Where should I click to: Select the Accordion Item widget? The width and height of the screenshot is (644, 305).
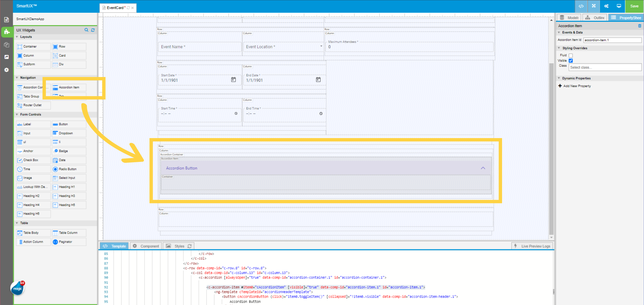point(69,87)
